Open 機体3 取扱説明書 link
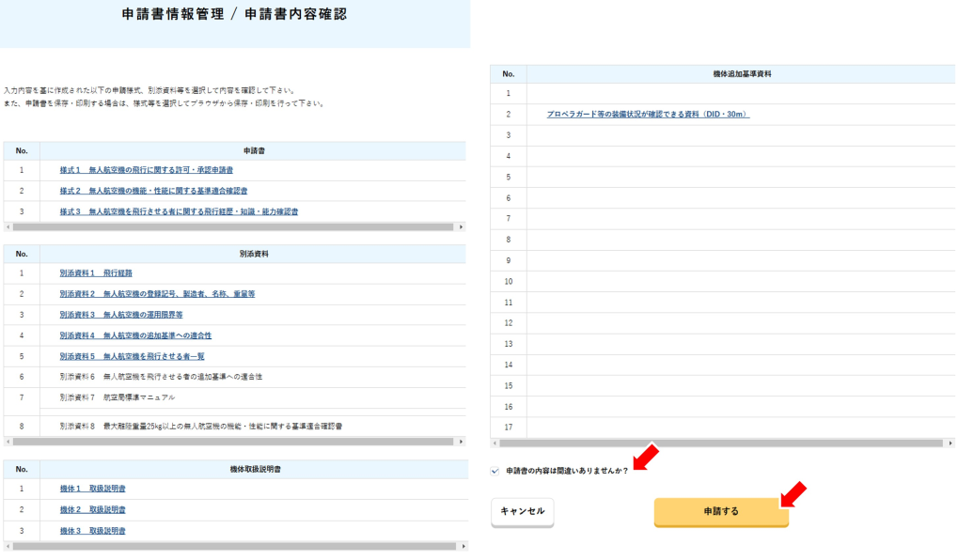Viewport: 958px width, 560px height. pos(92,531)
